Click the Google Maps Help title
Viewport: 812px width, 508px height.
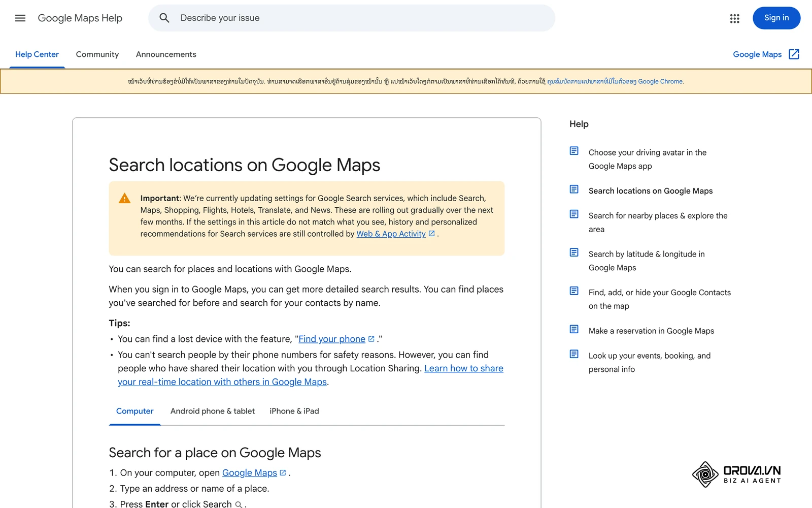click(80, 18)
